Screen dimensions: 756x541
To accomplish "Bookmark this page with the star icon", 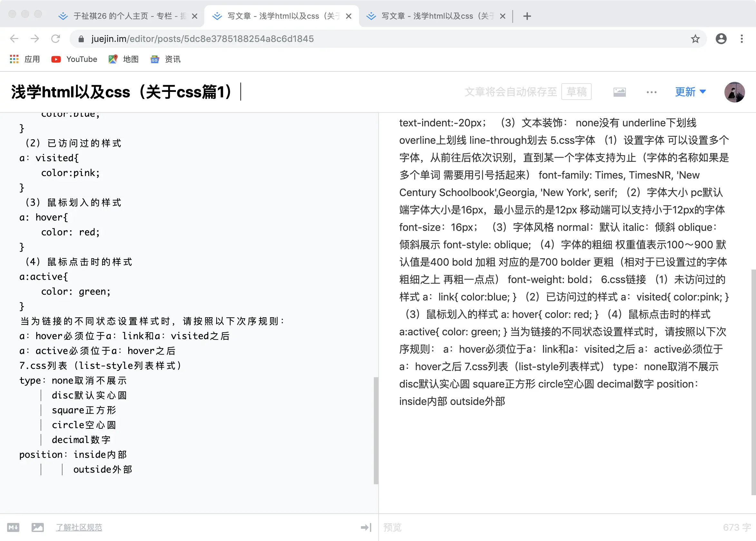I will pos(695,39).
